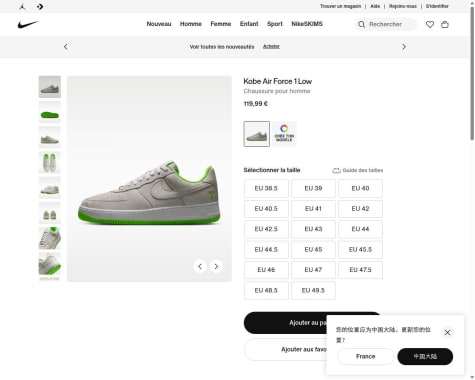
Task: Open NikeSKIMS menu
Action: point(307,24)
